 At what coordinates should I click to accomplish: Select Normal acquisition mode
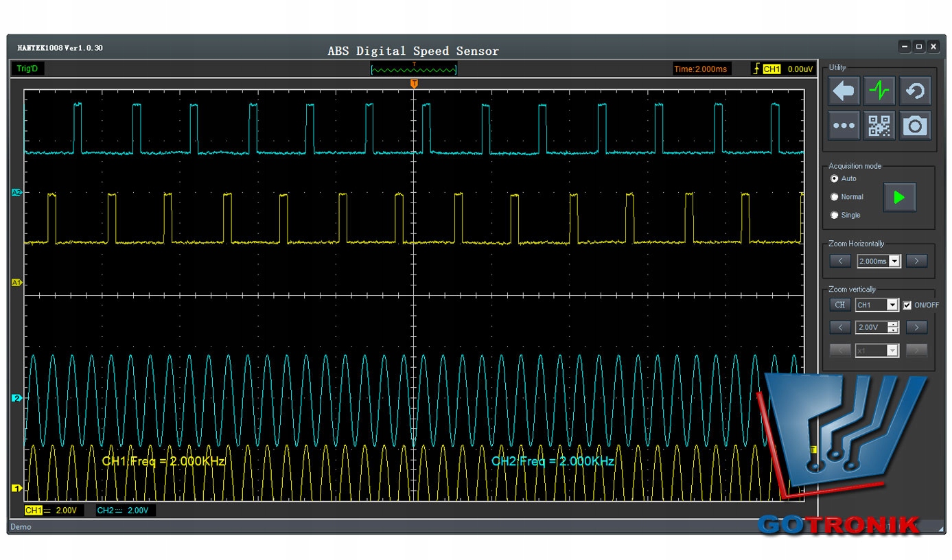[835, 197]
